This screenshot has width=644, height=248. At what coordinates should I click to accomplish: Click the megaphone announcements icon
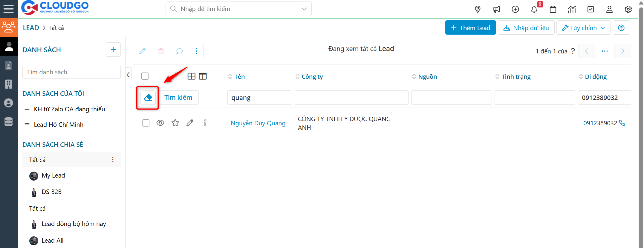(496, 9)
